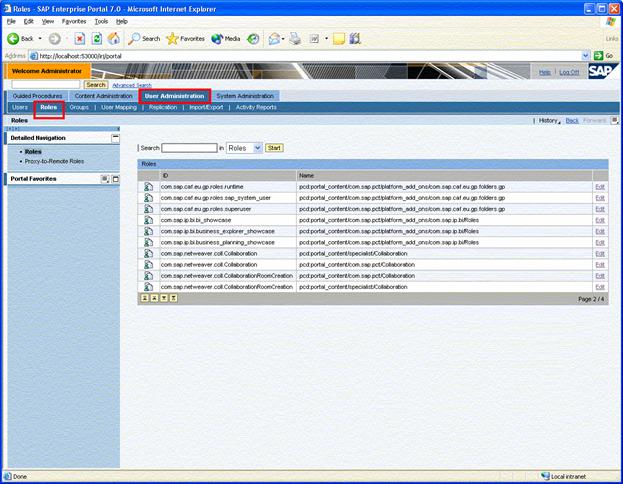Click the Start search button
Image resolution: width=623 pixels, height=484 pixels.
coord(274,148)
